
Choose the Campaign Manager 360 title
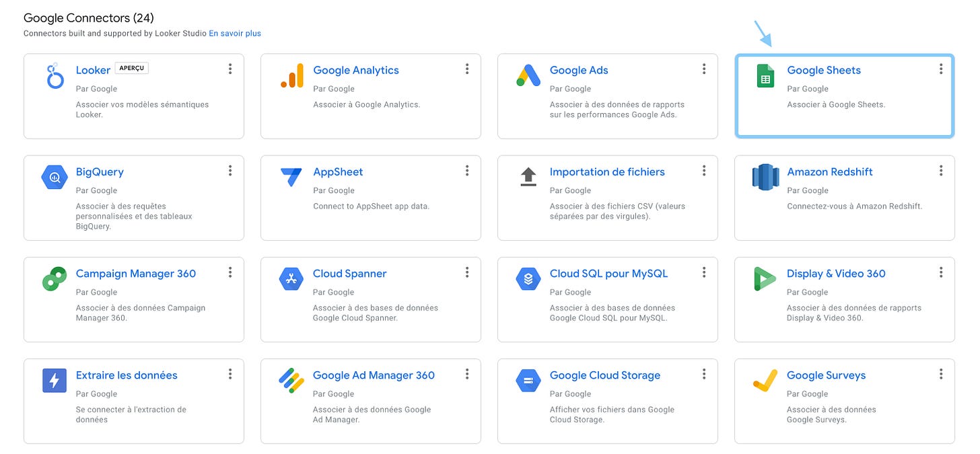pyautogui.click(x=136, y=273)
